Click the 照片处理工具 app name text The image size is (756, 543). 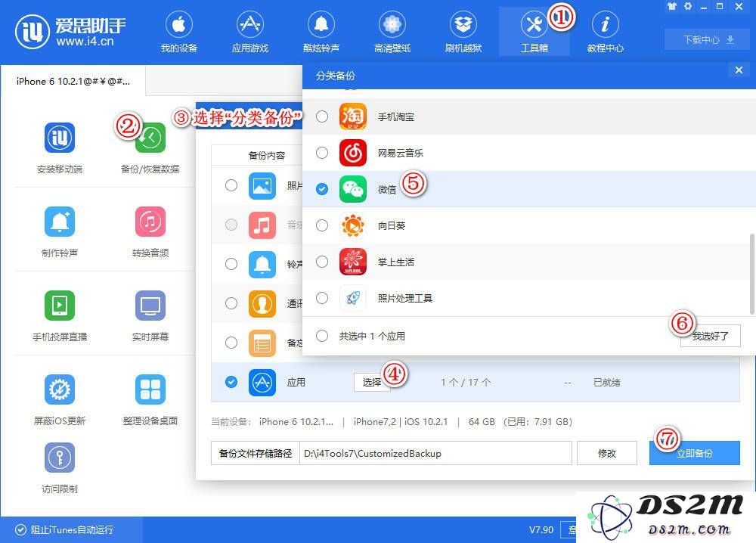405,299
